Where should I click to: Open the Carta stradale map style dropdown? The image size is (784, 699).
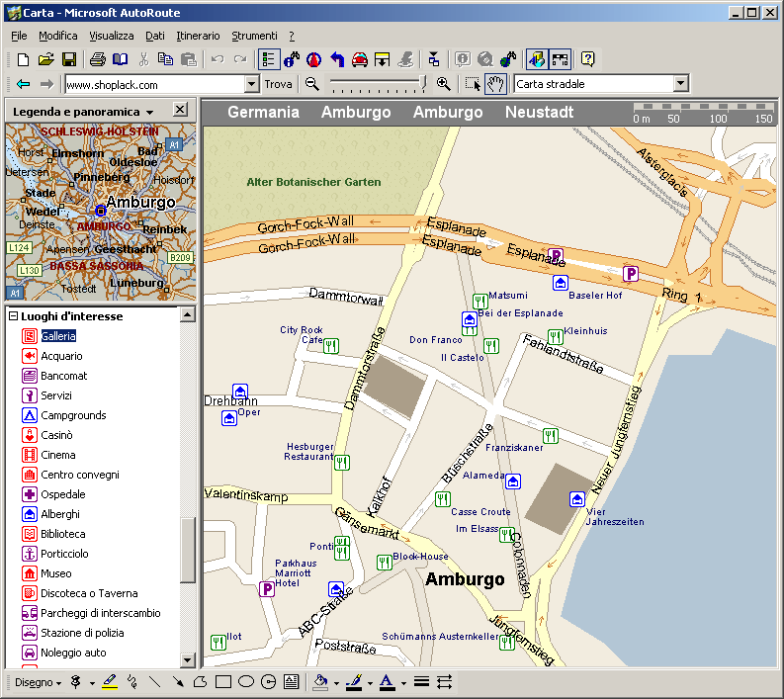point(680,84)
